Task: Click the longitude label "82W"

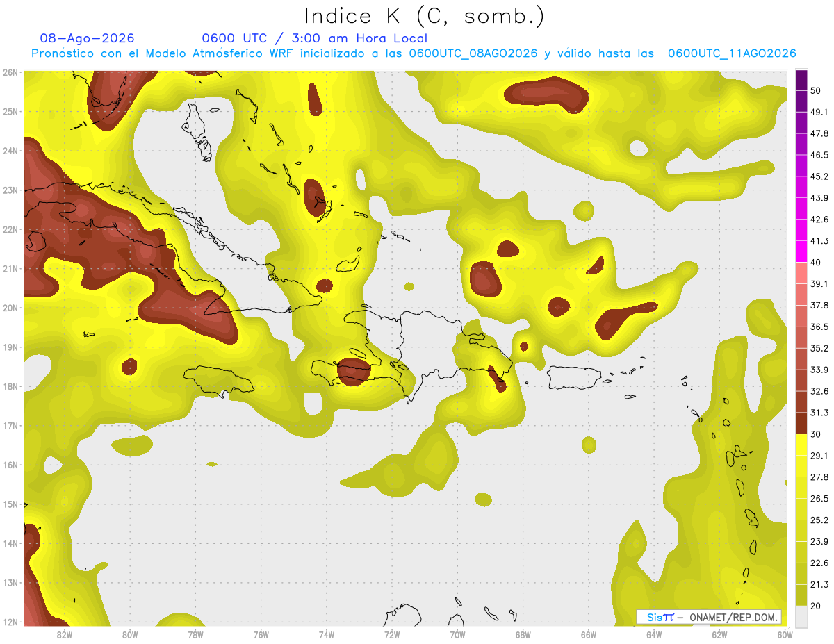Action: point(65,634)
